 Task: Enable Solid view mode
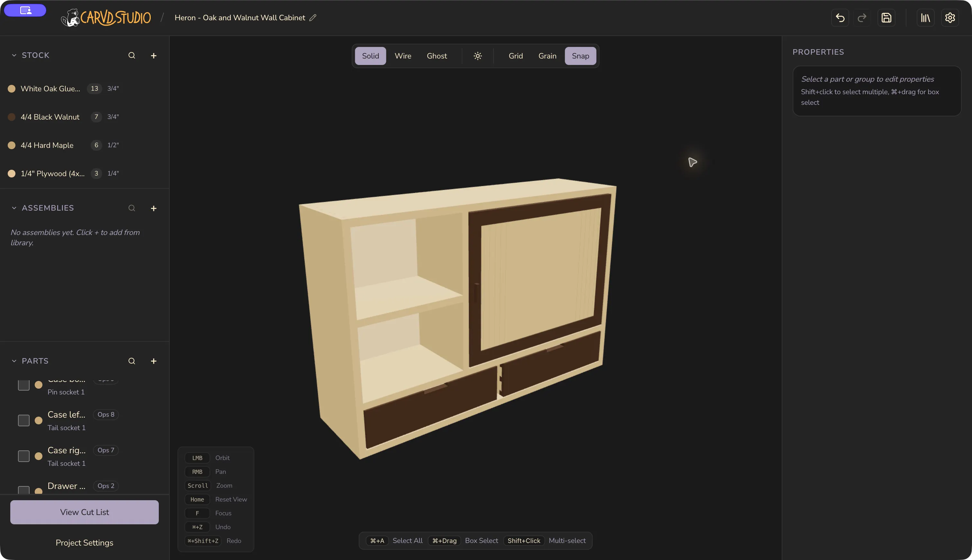click(370, 56)
